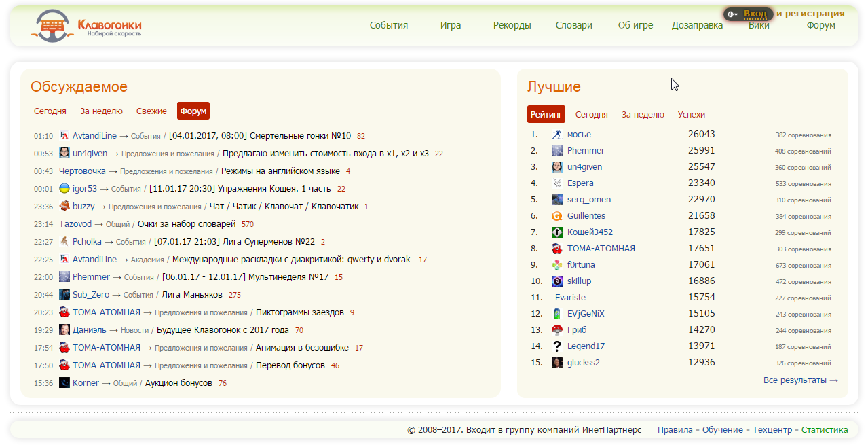868x447 pixels.
Task: Click the Все результаты link
Action: coord(801,380)
